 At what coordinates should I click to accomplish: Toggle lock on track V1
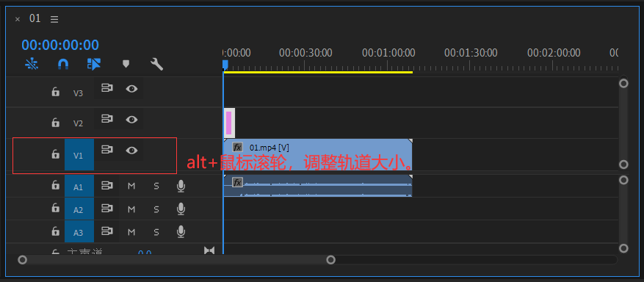[55, 154]
